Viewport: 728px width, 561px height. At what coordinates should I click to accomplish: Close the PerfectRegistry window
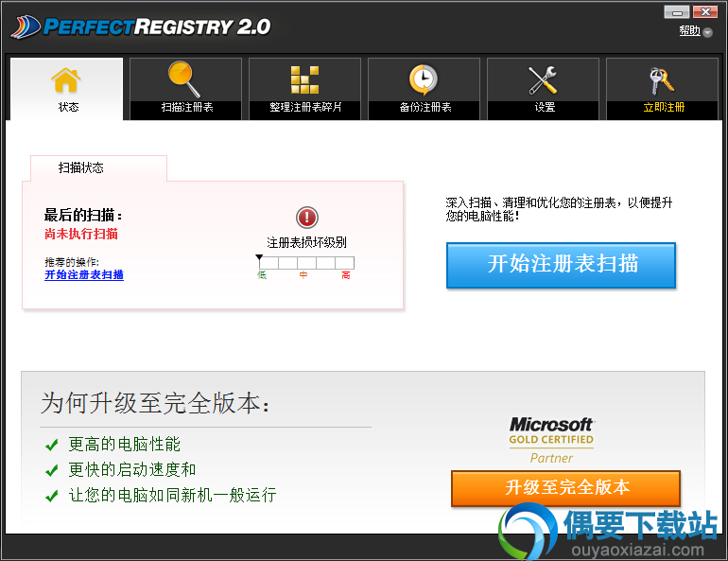tap(704, 12)
